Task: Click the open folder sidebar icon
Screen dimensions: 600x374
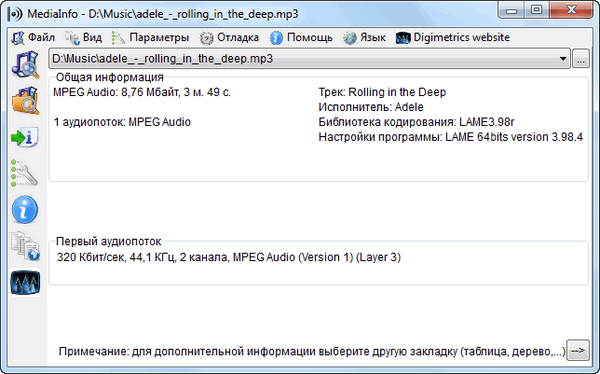Action: (x=25, y=100)
